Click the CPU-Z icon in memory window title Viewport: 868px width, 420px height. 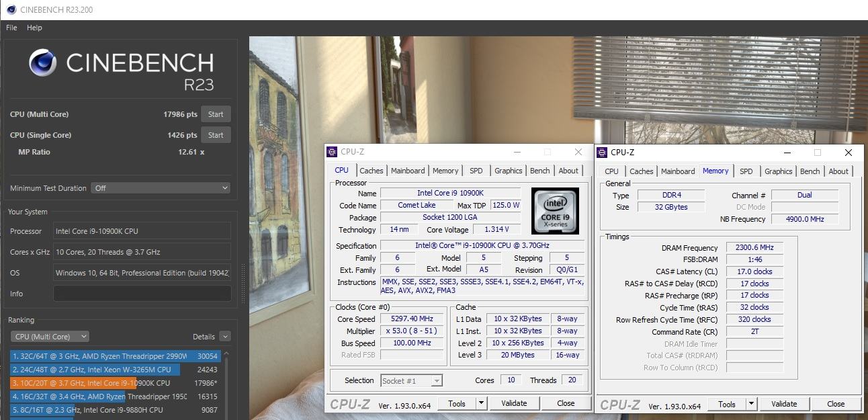pyautogui.click(x=603, y=153)
